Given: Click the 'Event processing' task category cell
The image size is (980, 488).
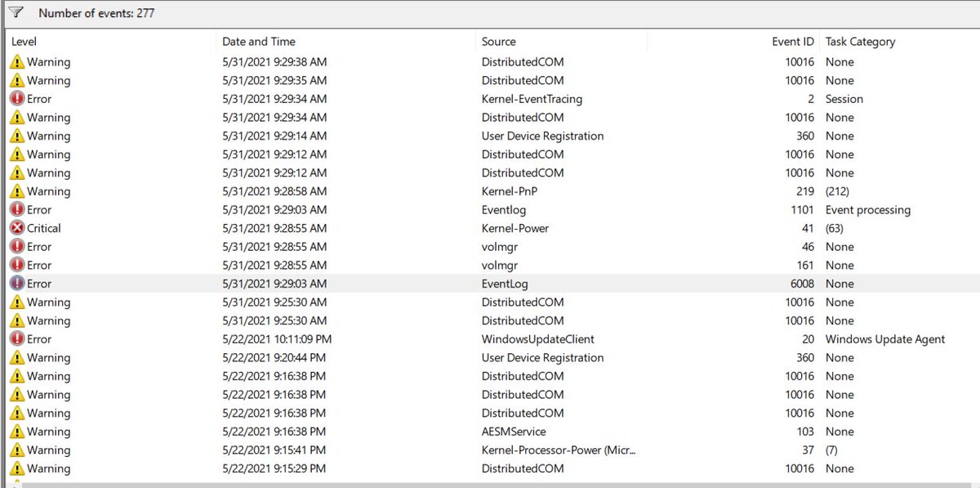Looking at the screenshot, I should click(x=868, y=210).
